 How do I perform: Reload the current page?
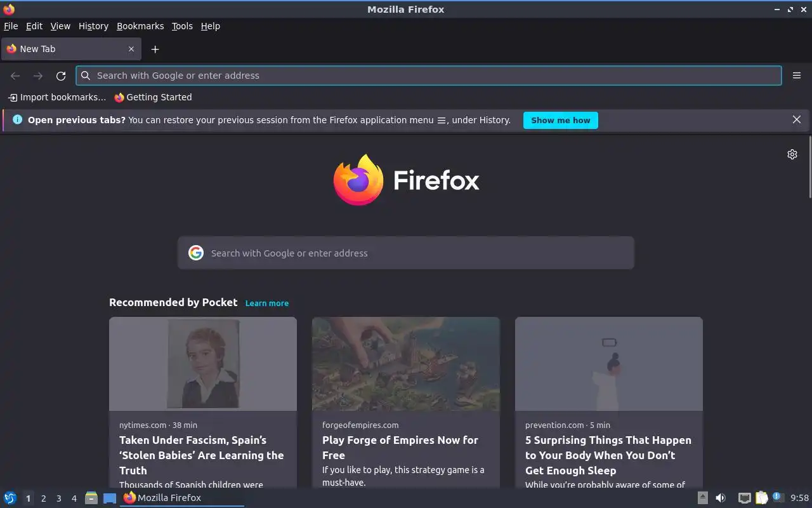tap(61, 76)
